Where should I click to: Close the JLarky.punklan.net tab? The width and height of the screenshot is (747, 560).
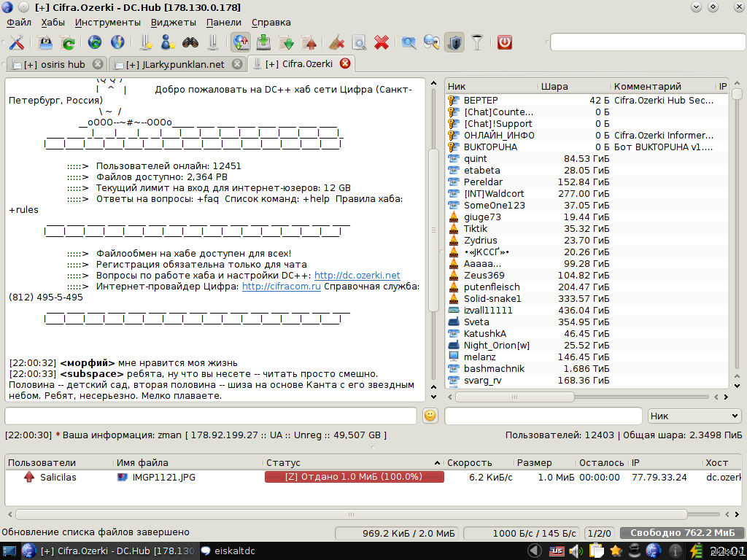click(x=237, y=64)
